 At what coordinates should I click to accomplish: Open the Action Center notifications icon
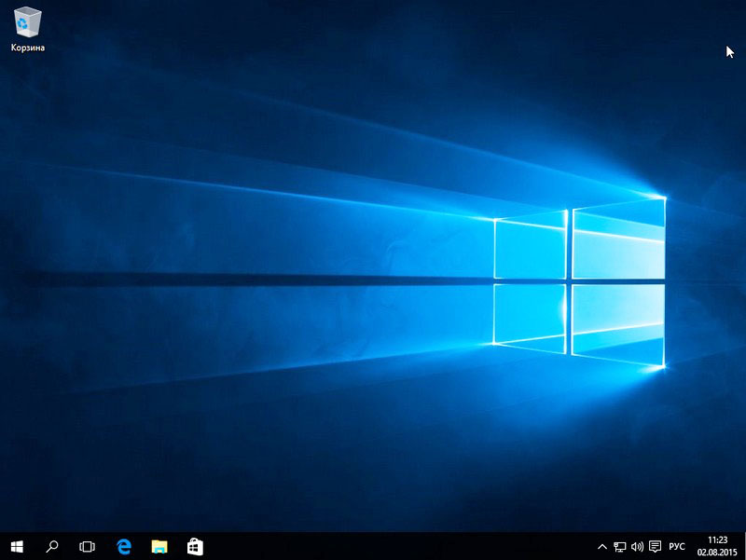pos(656,547)
